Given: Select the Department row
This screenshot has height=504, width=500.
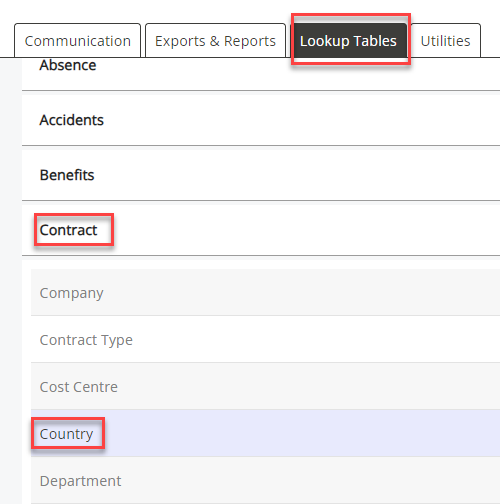Looking at the screenshot, I should pos(265,480).
